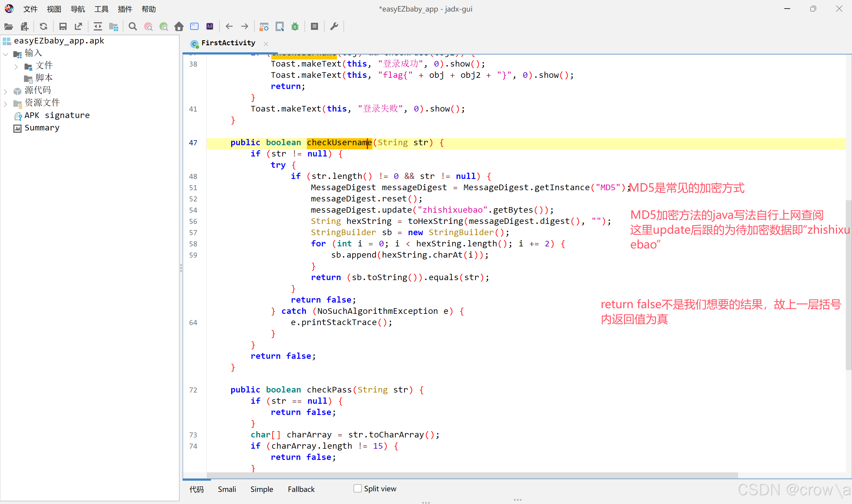Open text search with magnifier icon
This screenshot has width=852, height=504.
coord(133,27)
